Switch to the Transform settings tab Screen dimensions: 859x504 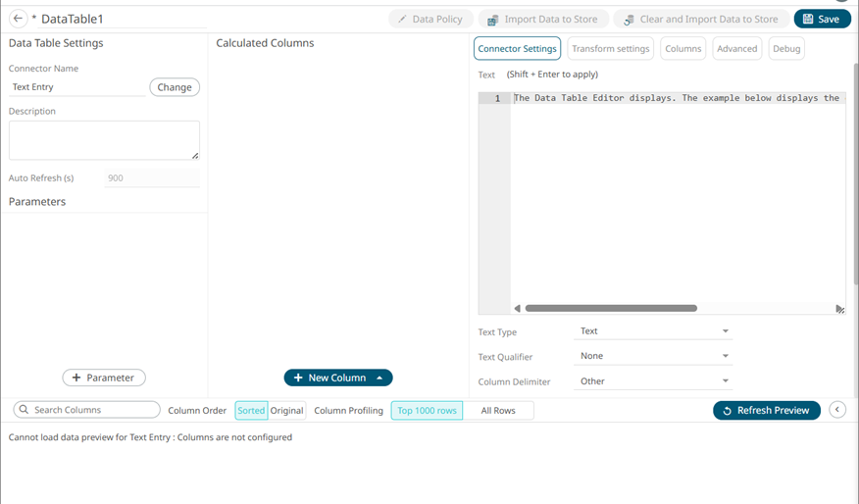(611, 49)
